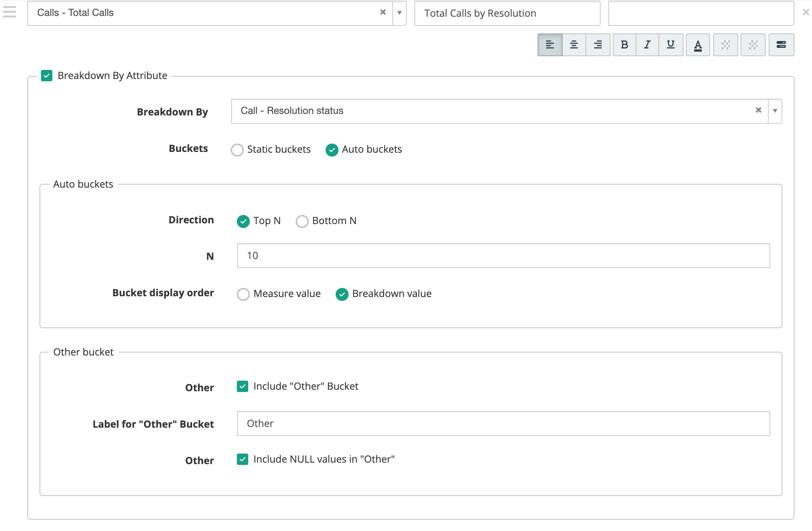
Task: Toggle underline formatting
Action: click(x=671, y=45)
